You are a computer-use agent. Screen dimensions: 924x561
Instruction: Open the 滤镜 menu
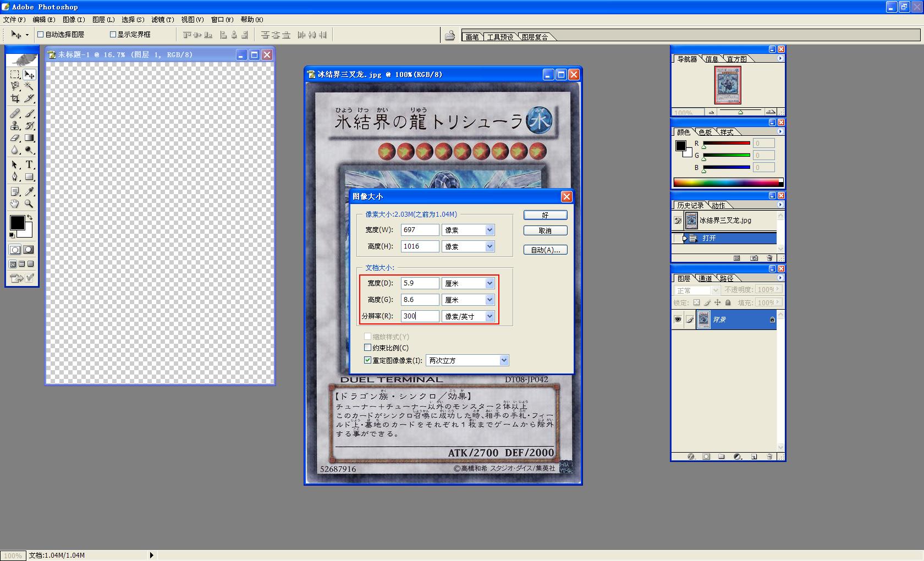point(162,19)
